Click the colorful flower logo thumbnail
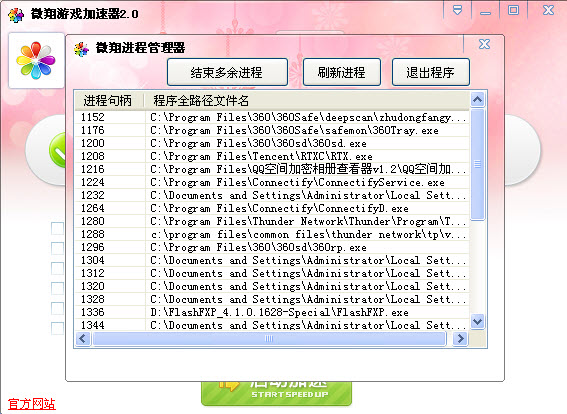This screenshot has width=567, height=414. coord(36,60)
